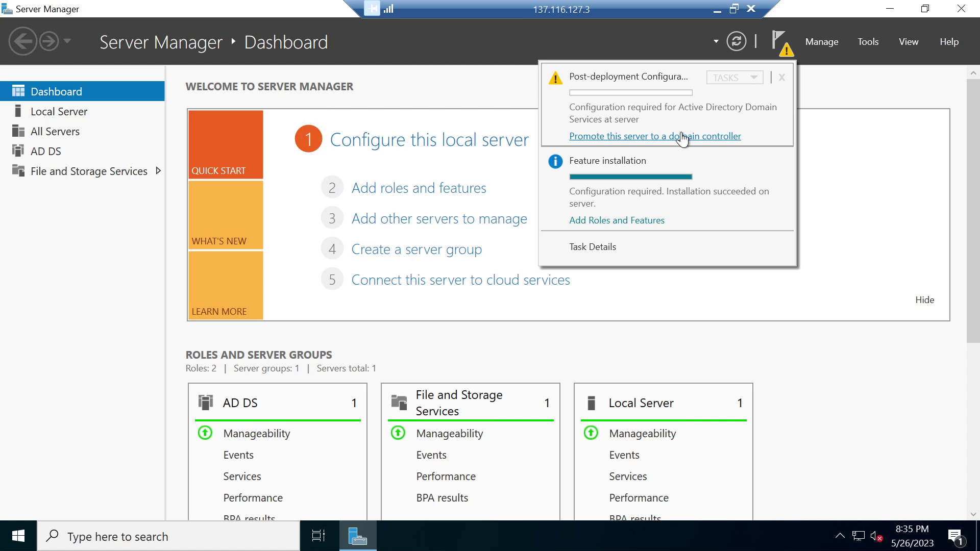Click the AD DS Manageability status icon

pos(205,433)
